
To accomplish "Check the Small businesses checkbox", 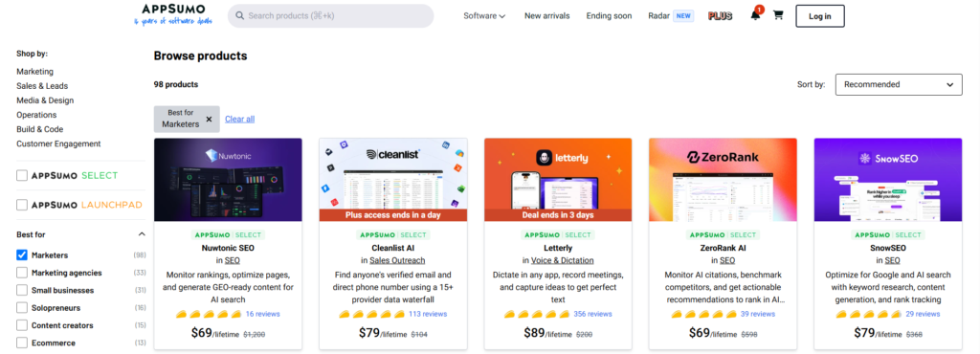I will pos(22,290).
